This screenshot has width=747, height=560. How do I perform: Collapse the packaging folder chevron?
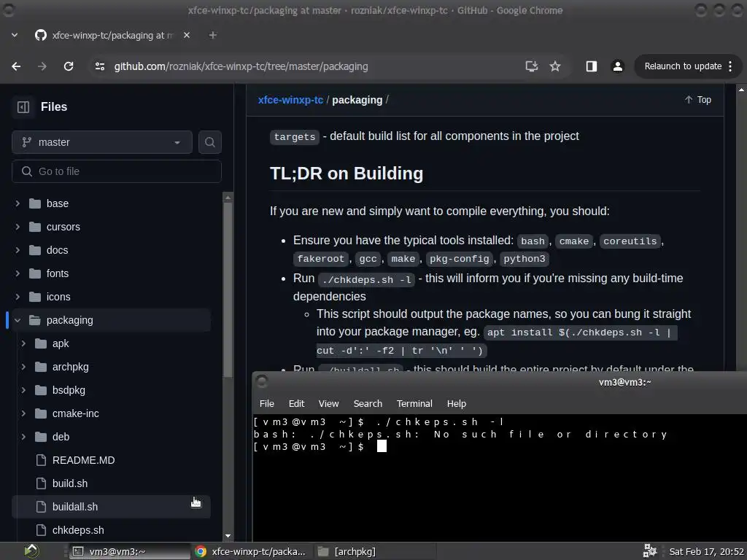tap(18, 320)
